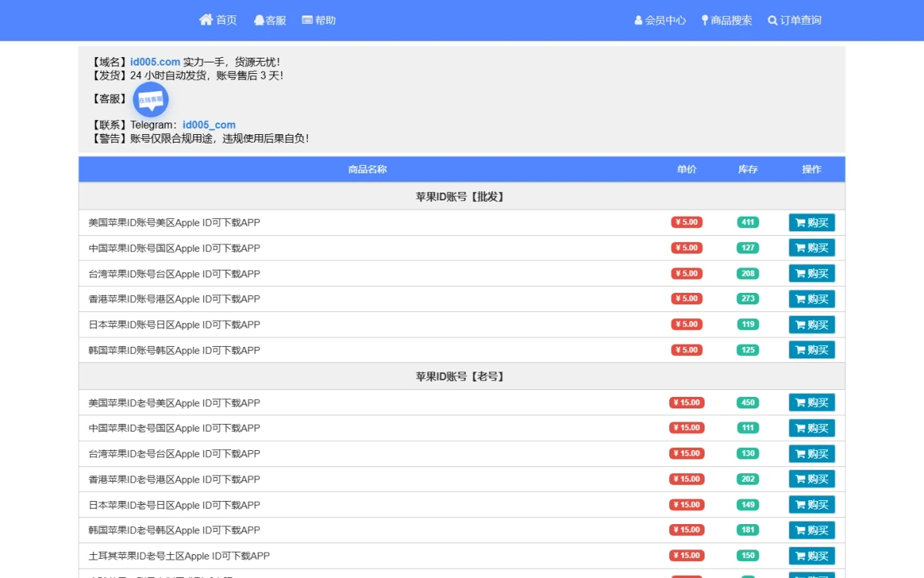
Task: Open 商品搜索 product search
Action: click(x=726, y=20)
